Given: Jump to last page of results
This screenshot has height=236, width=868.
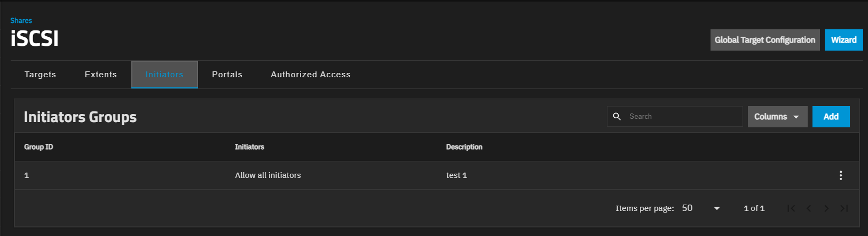Looking at the screenshot, I should [x=844, y=208].
